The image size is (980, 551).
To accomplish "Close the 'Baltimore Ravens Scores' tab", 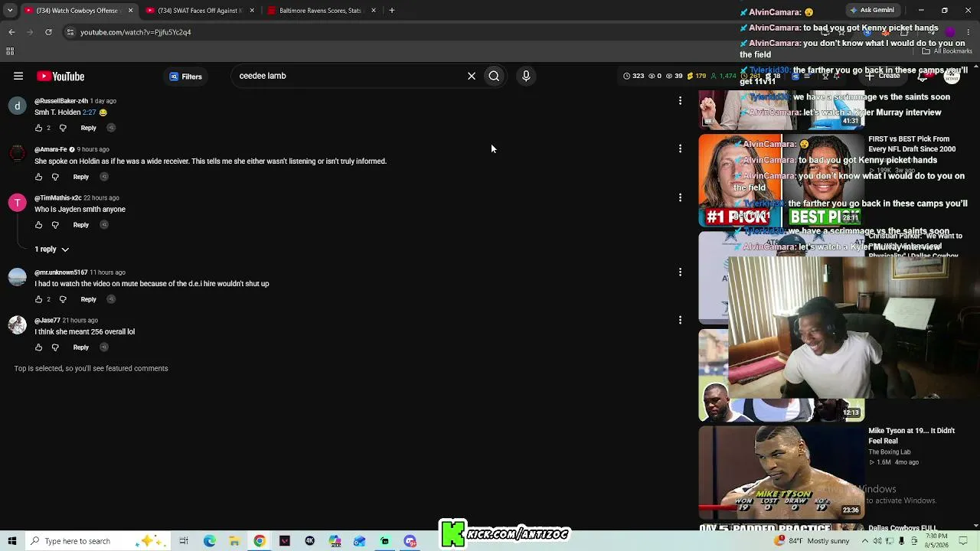I will 374,11.
